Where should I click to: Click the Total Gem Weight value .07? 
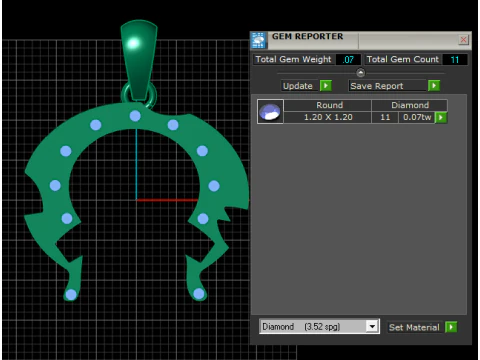click(x=348, y=60)
